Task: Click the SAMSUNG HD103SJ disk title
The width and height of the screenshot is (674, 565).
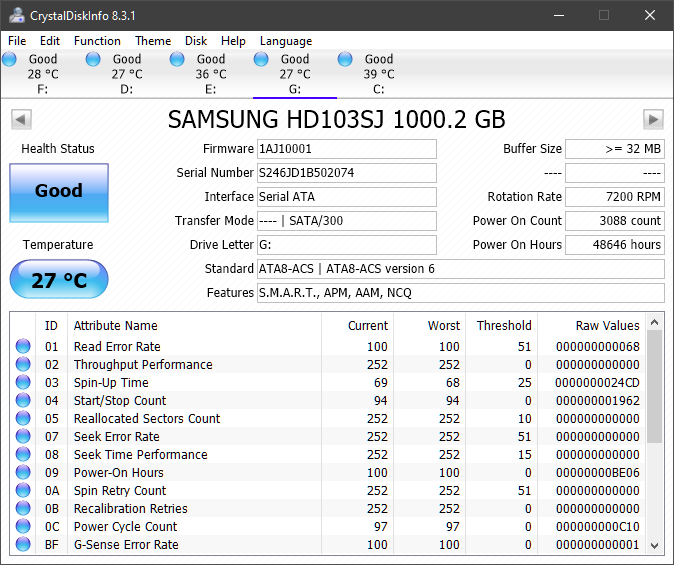Action: [x=337, y=119]
